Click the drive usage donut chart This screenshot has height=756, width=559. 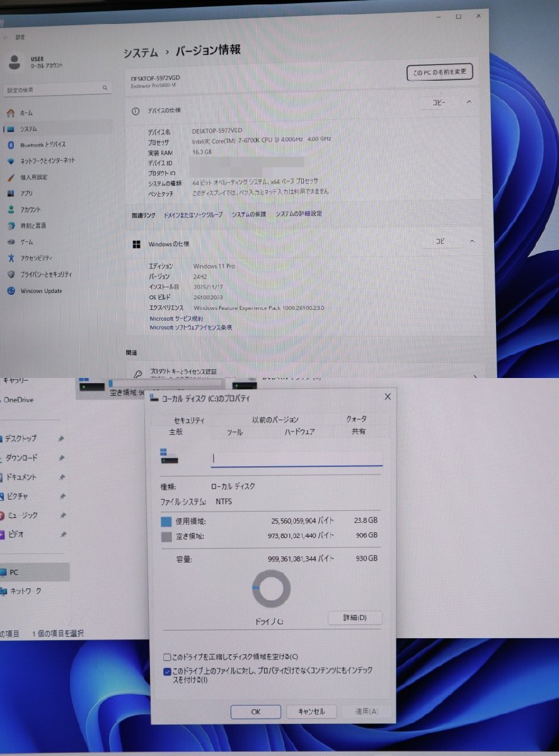[x=271, y=588]
